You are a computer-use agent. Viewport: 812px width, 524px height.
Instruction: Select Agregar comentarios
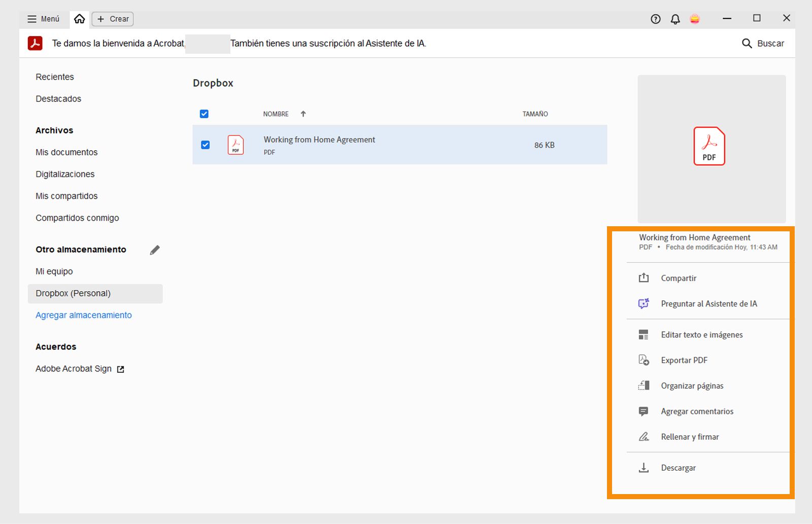pyautogui.click(x=697, y=411)
